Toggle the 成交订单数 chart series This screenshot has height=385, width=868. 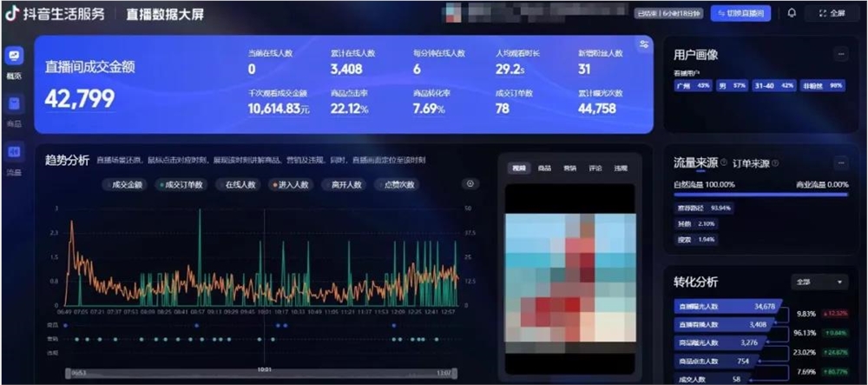tap(180, 185)
